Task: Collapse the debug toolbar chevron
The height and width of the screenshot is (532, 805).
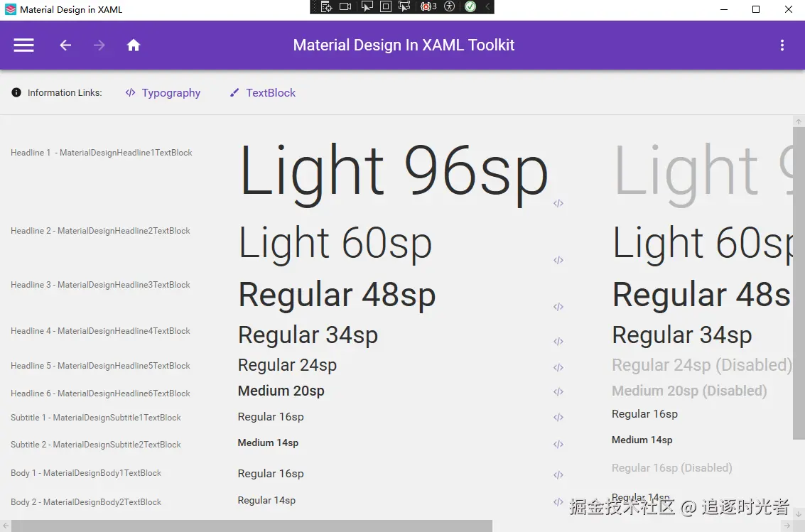Action: [487, 6]
